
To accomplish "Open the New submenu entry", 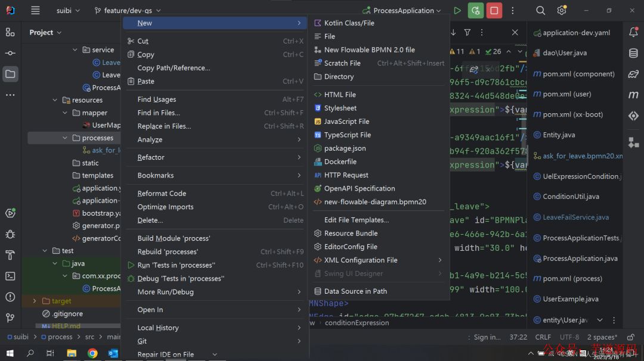I will 215,23.
